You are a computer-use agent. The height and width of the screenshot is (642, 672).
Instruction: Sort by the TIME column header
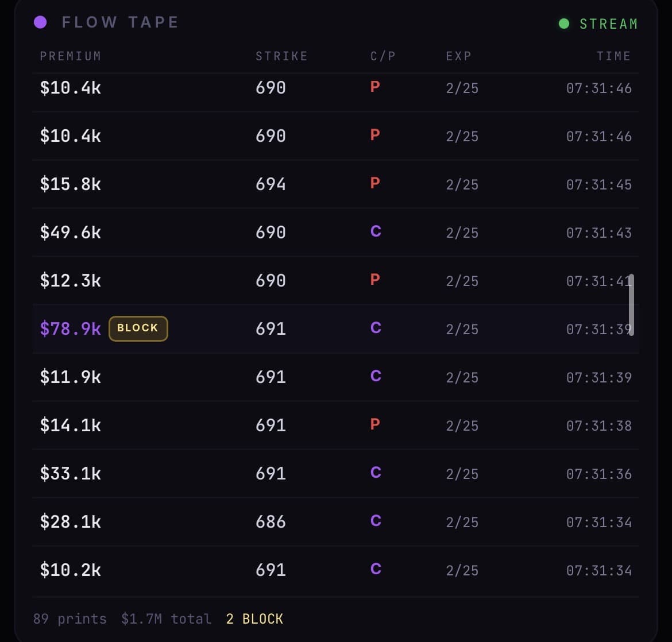point(613,56)
